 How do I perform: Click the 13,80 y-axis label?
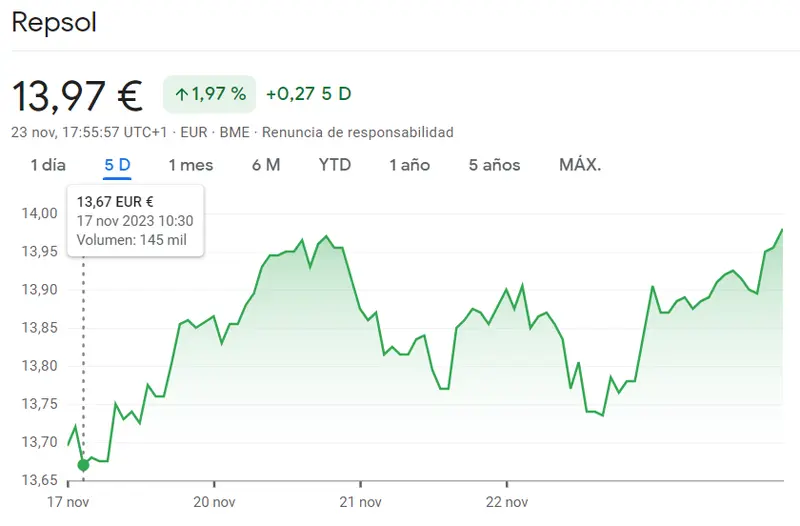tap(39, 366)
